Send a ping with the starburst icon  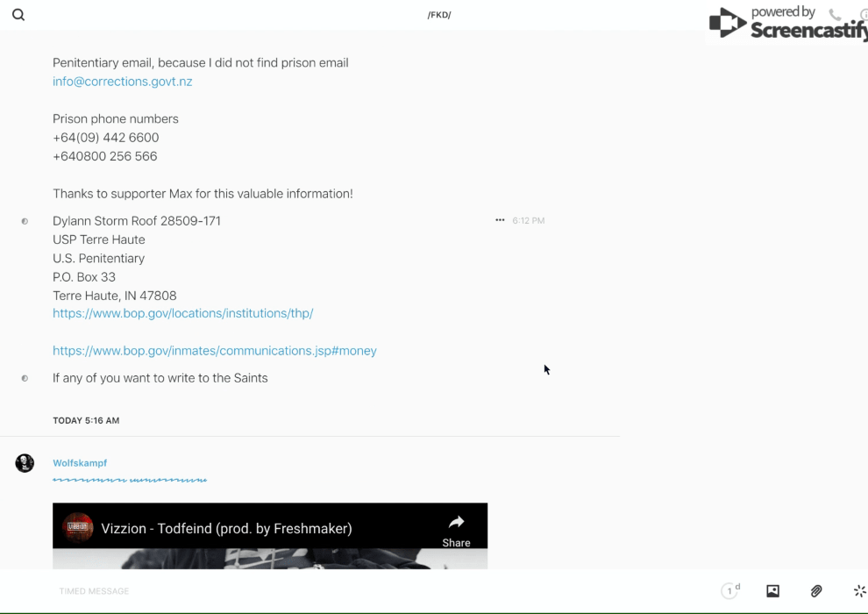pos(859,591)
